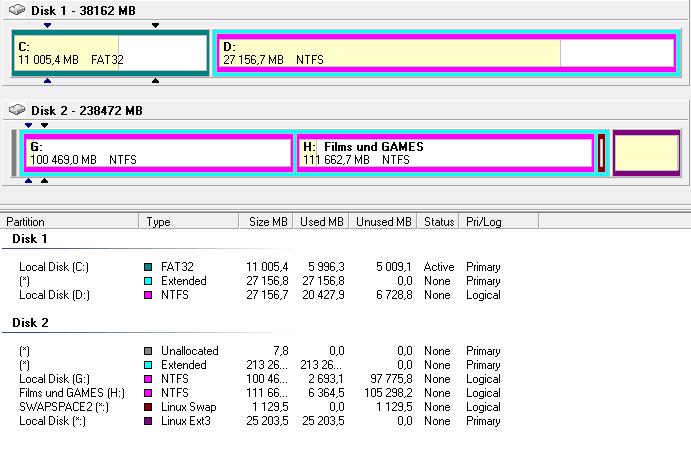Click the Size MB column header
This screenshot has width=691, height=467.
click(x=266, y=222)
